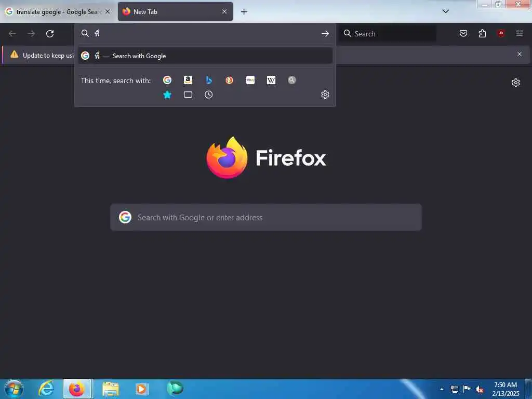Search this time with DuckDuckGo icon

(229, 80)
